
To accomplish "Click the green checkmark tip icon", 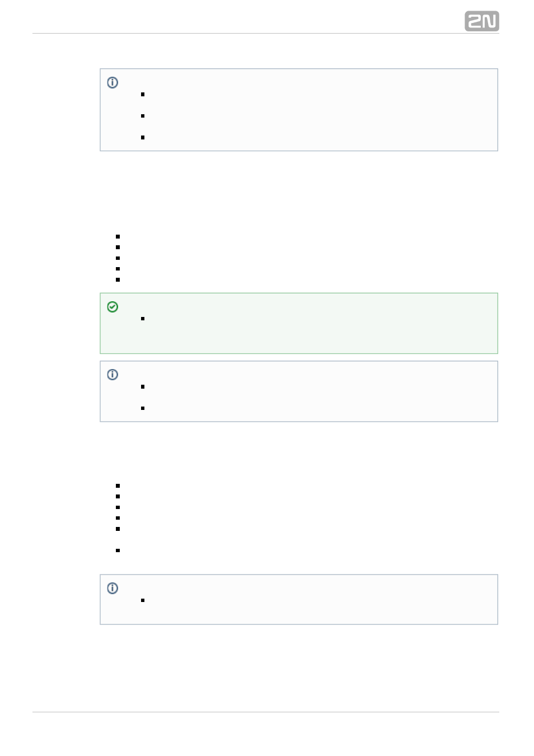I will (113, 307).
